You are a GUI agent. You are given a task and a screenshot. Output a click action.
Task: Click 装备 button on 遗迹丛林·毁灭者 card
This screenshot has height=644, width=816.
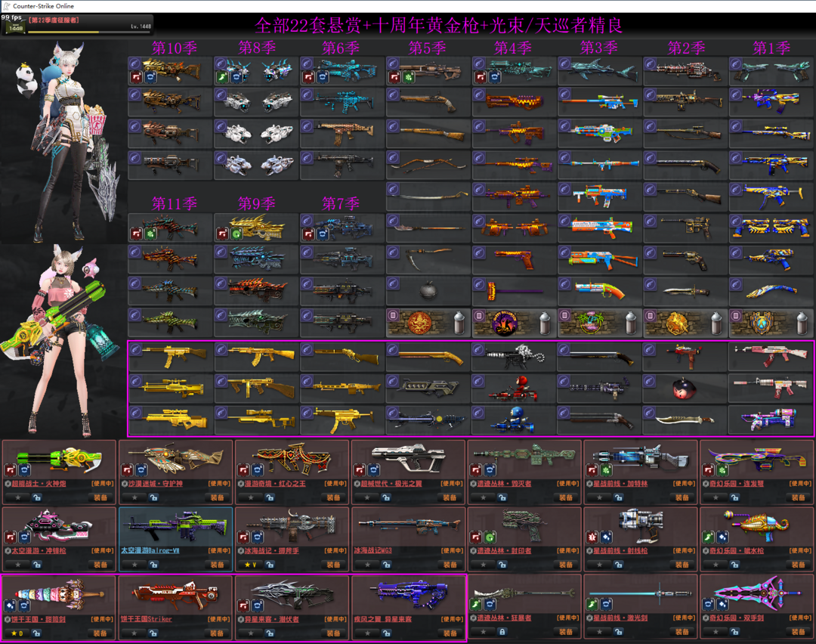tap(566, 497)
